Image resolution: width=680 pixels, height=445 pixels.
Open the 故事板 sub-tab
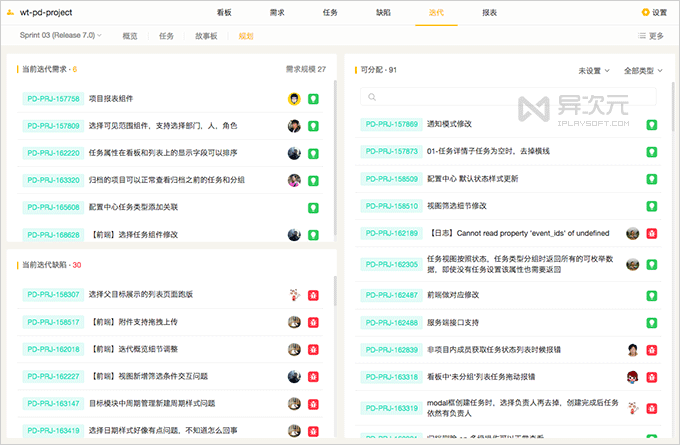point(206,36)
